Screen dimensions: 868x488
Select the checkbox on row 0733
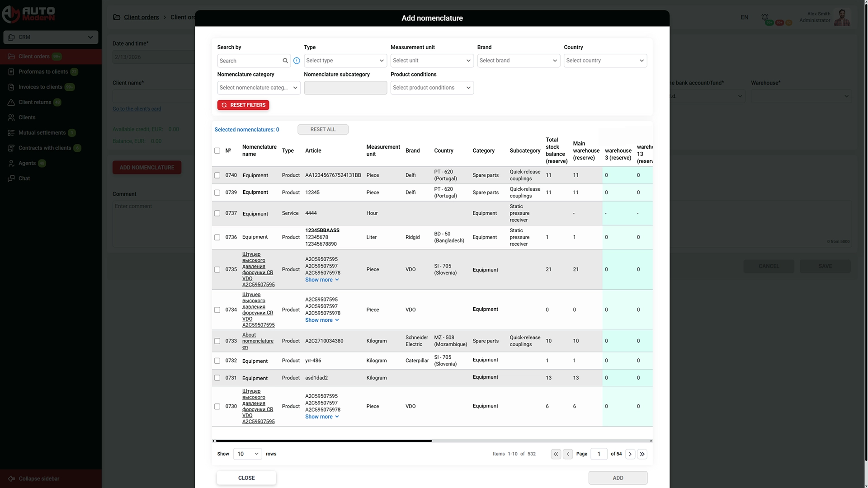217,341
